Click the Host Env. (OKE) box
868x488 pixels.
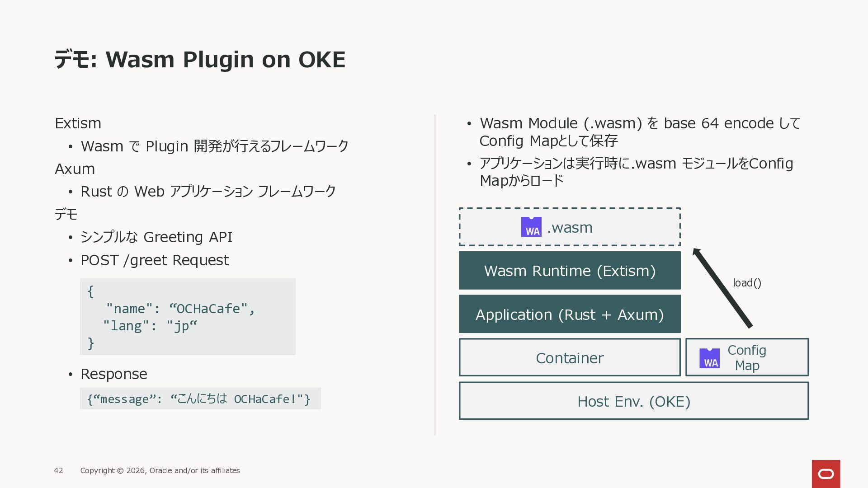633,401
